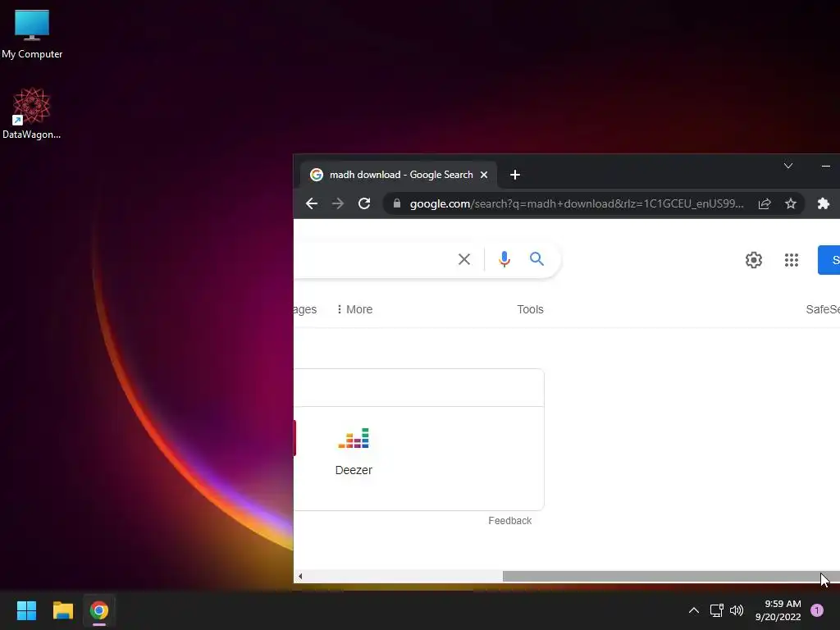Submit search with magnifier icon
Viewport: 840px width, 630px height.
click(x=536, y=259)
